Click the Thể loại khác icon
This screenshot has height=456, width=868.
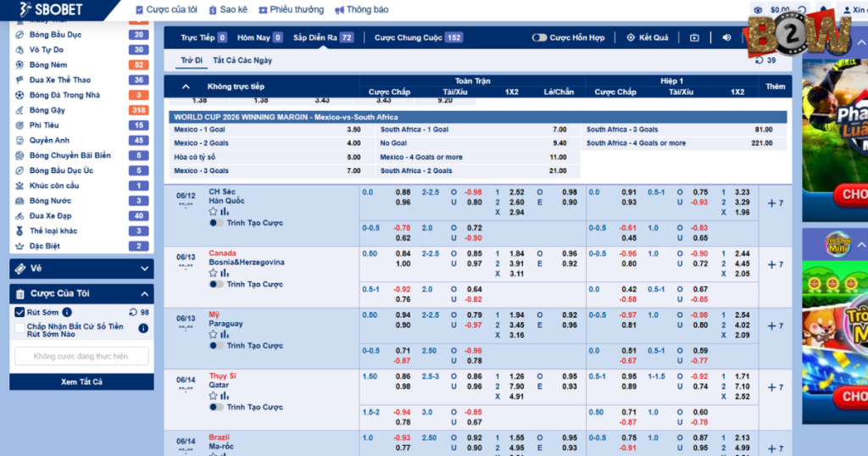click(x=19, y=231)
